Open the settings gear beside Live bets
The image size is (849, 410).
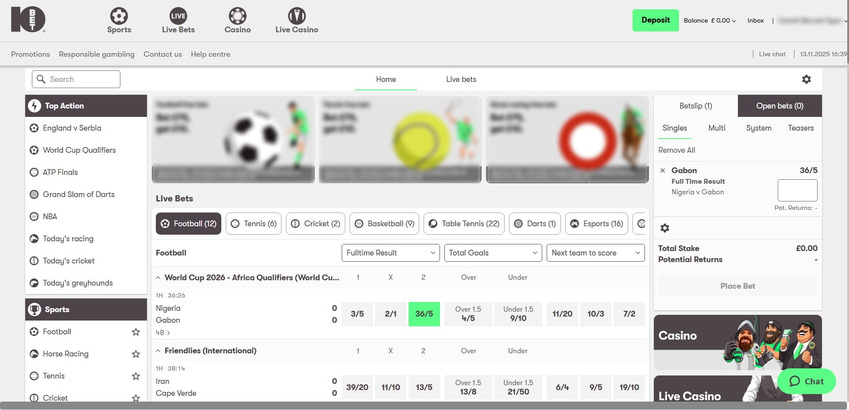coord(806,79)
